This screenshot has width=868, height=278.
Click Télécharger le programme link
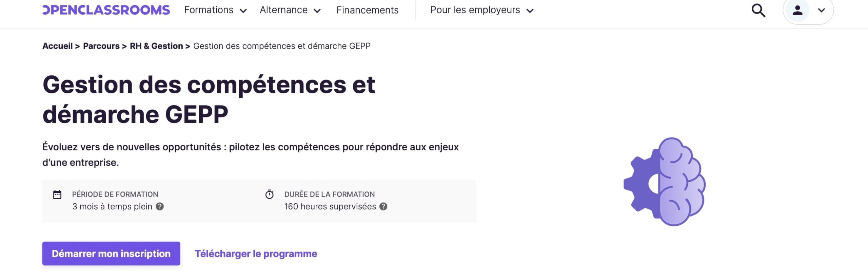click(x=256, y=254)
